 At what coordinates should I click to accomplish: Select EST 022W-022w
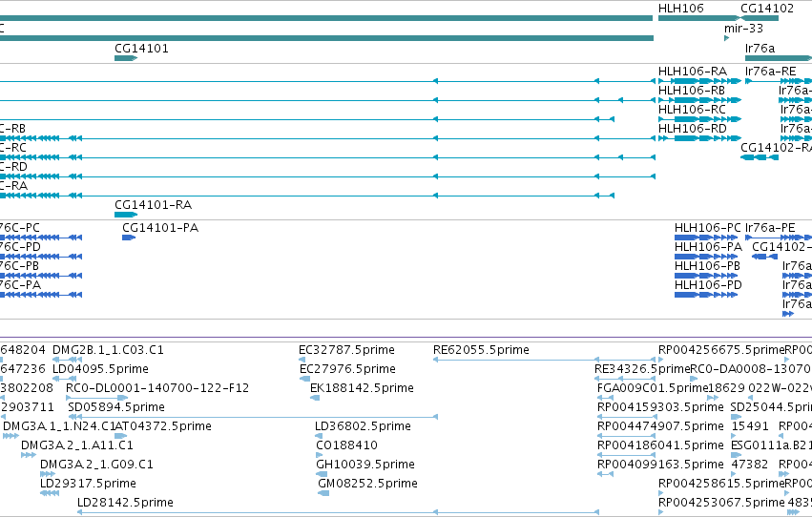tap(750, 398)
